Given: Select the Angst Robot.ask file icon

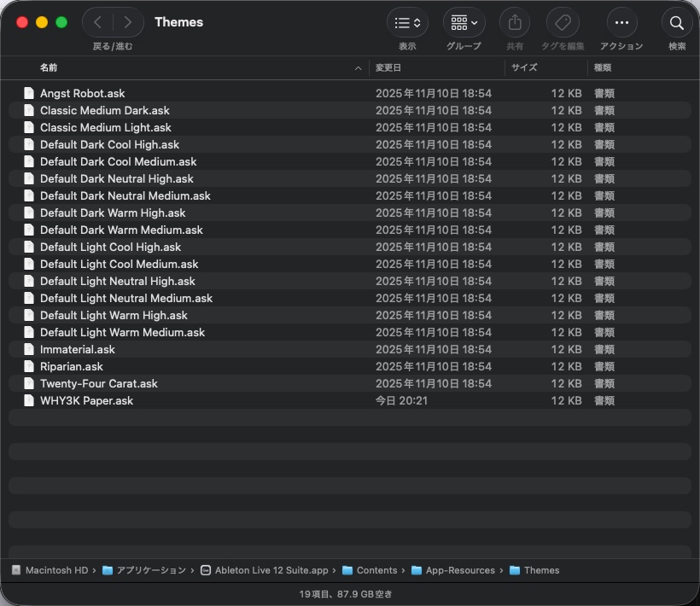Looking at the screenshot, I should click(x=29, y=93).
